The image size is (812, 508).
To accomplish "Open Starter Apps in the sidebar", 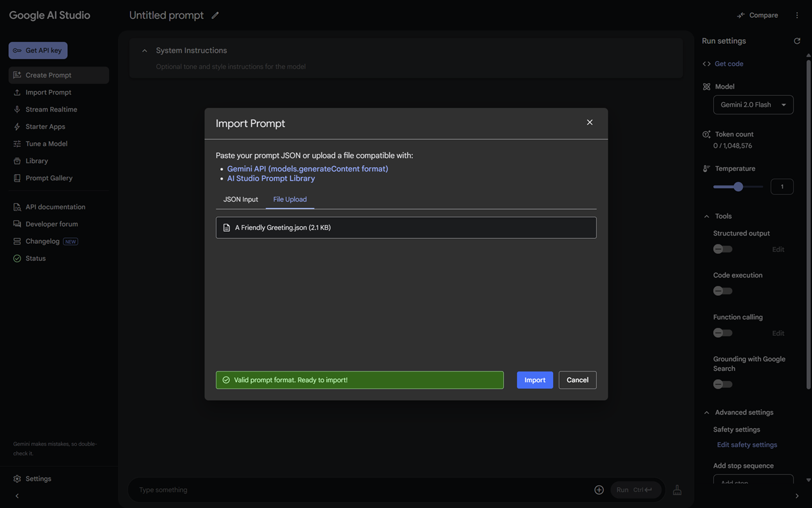I will 59,126.
